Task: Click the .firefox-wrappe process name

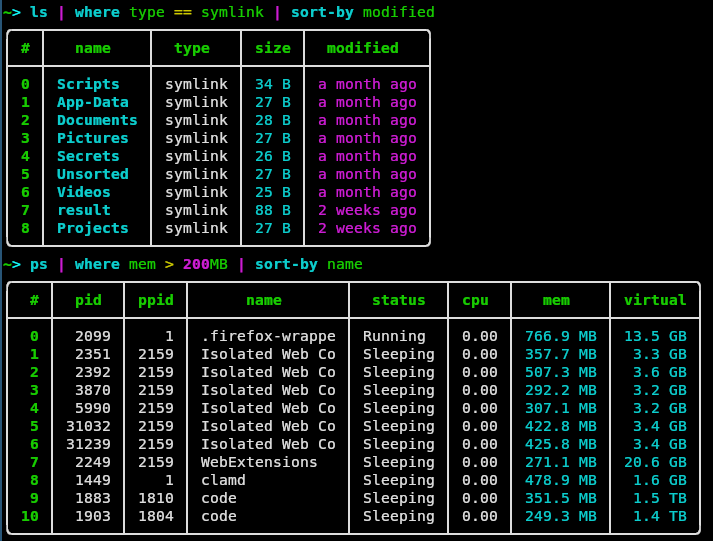Action: tap(268, 336)
